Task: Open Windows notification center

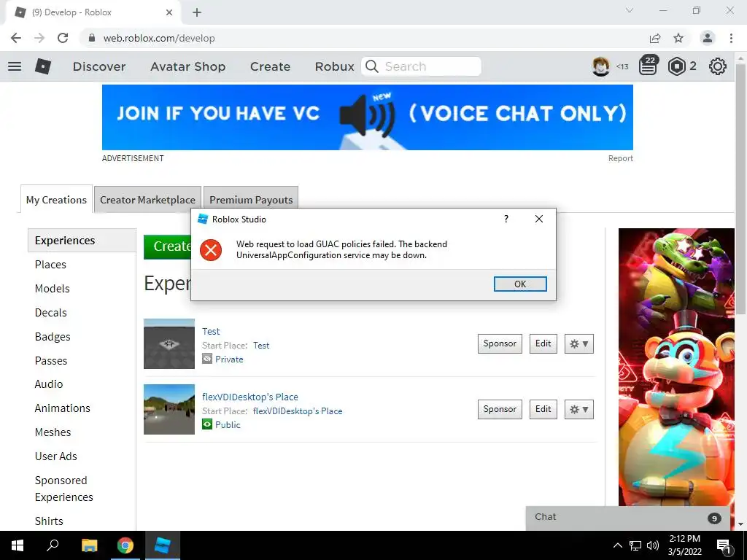Action: click(724, 545)
